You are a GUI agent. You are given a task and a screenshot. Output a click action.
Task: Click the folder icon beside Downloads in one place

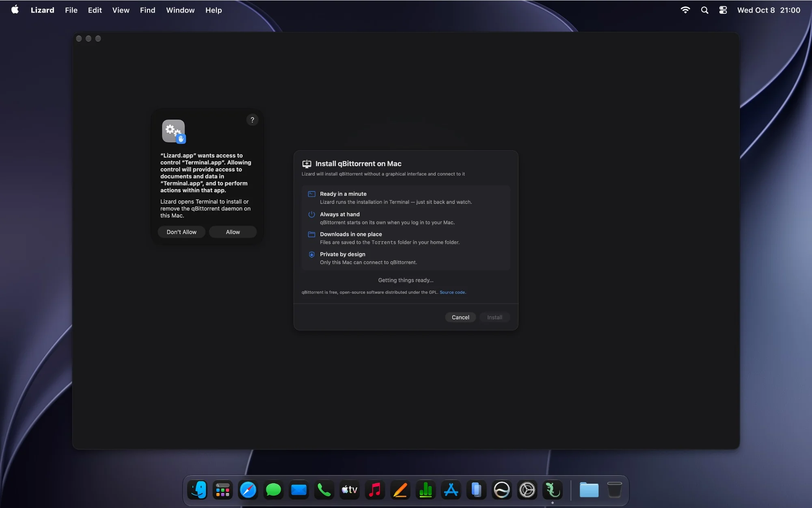(x=311, y=234)
